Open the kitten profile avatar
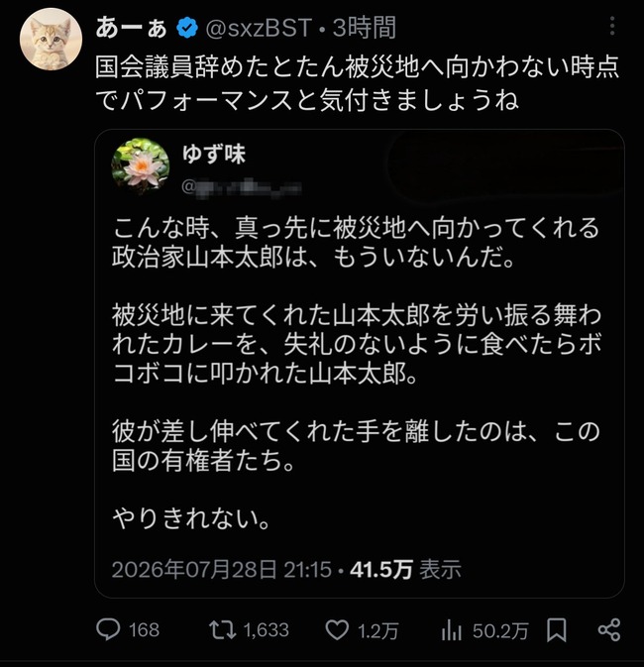This screenshot has width=644, height=667. click(51, 39)
